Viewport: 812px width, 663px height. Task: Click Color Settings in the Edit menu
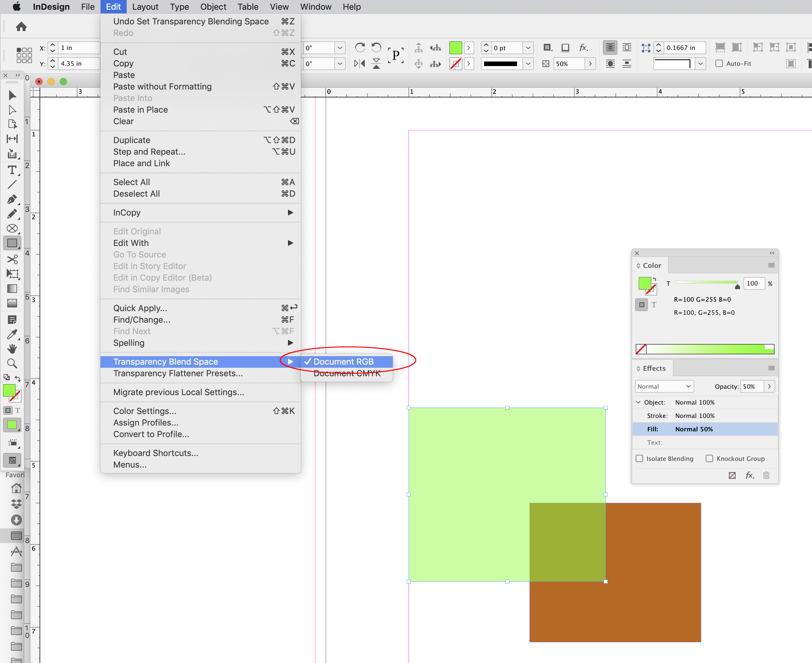coord(144,411)
